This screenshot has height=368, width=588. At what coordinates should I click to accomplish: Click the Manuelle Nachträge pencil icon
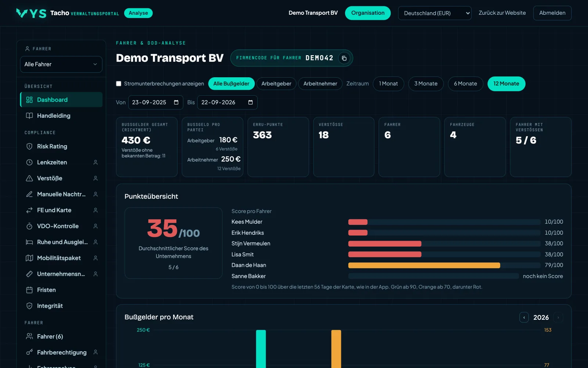point(29,194)
